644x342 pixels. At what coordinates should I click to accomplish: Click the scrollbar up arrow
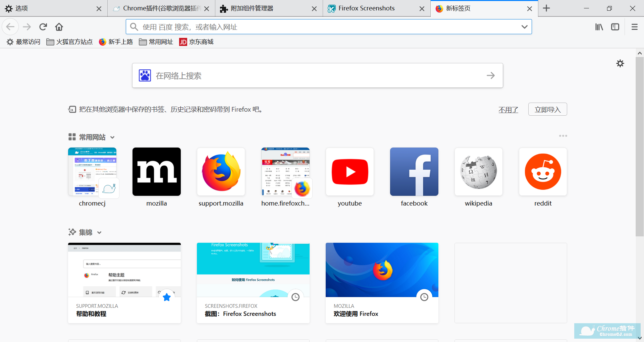click(x=640, y=53)
